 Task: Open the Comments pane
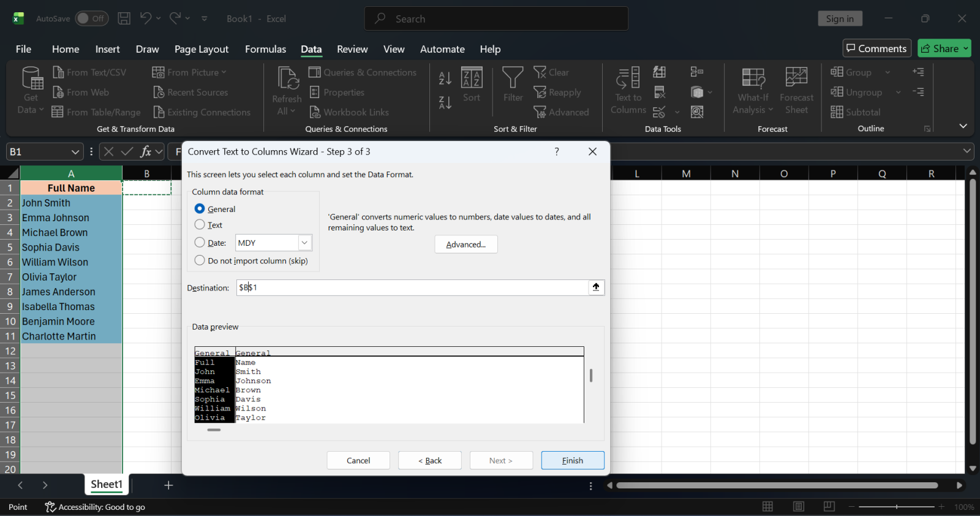click(876, 48)
